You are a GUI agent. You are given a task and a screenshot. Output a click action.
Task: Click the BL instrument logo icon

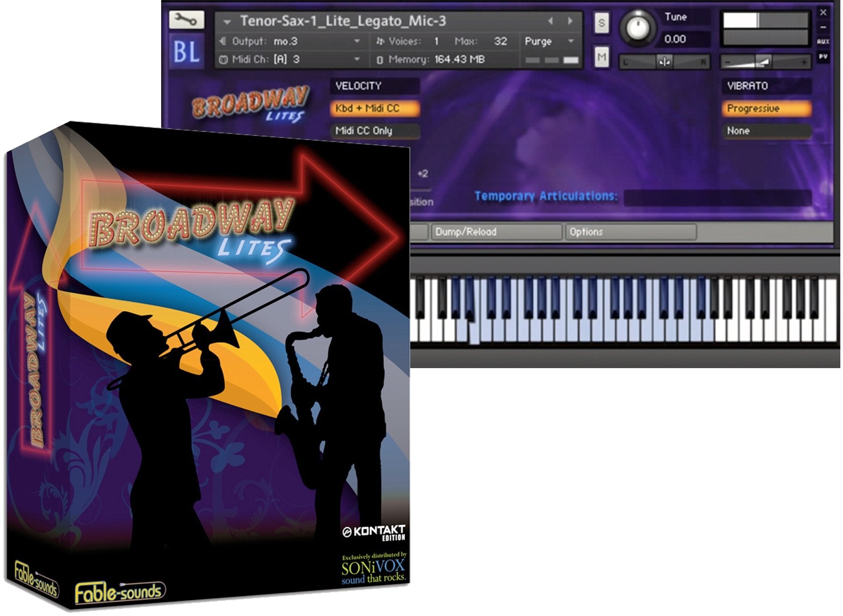pos(186,51)
